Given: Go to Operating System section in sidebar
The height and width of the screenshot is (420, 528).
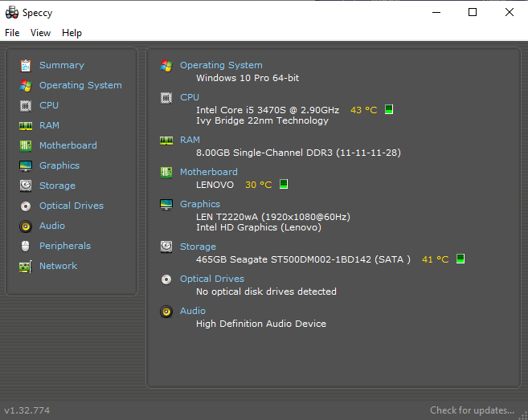Looking at the screenshot, I should tap(80, 85).
